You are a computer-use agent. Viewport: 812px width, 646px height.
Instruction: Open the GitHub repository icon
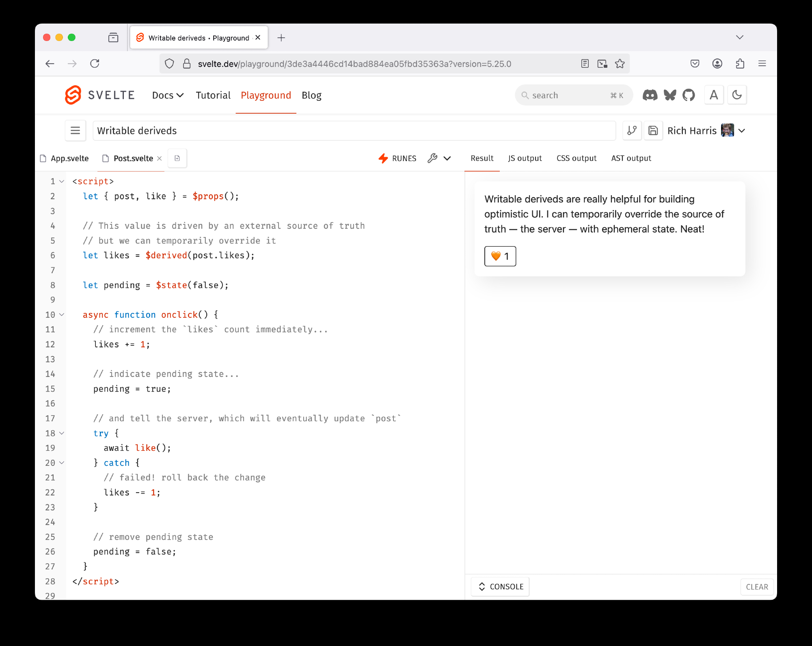click(689, 95)
